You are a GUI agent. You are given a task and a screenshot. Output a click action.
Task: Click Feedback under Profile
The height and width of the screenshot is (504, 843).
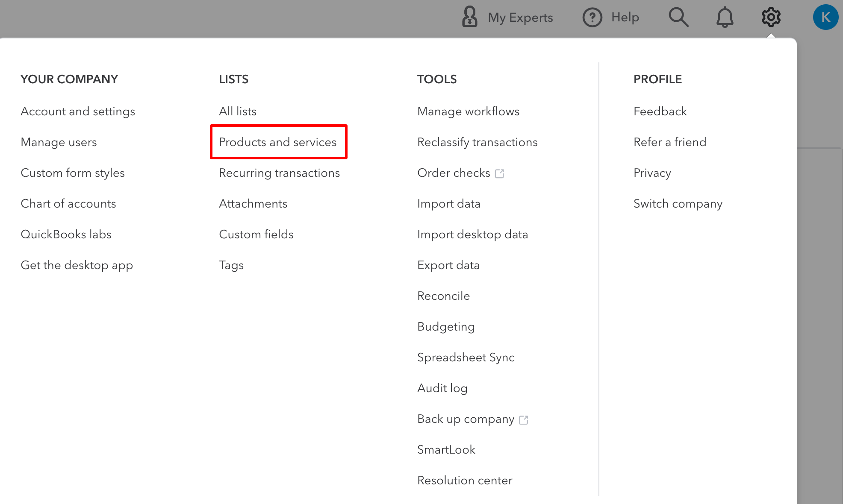(x=660, y=111)
